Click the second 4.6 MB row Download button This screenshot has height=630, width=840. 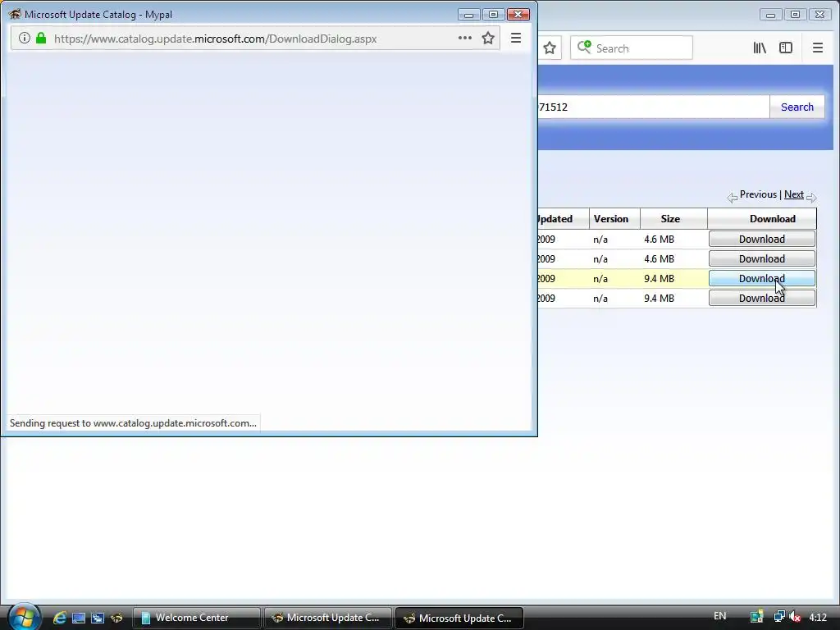(x=762, y=258)
